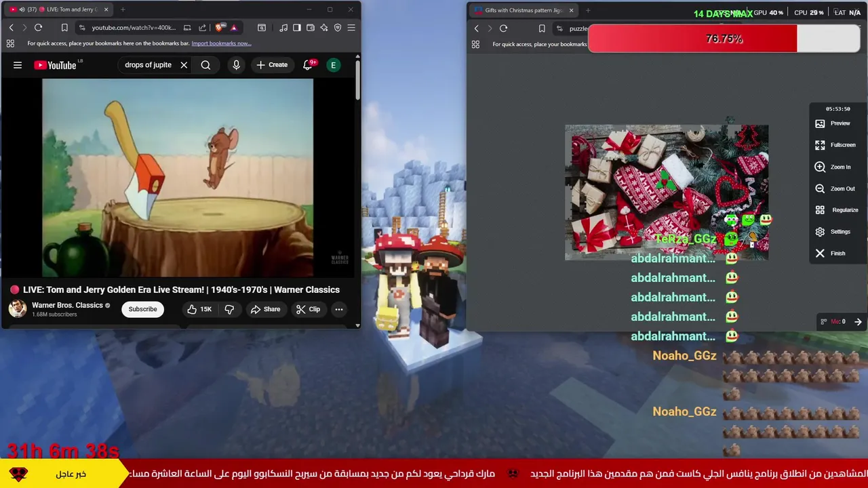Viewport: 868px width, 488px height.
Task: Go to YouTube home via logo
Action: point(56,65)
